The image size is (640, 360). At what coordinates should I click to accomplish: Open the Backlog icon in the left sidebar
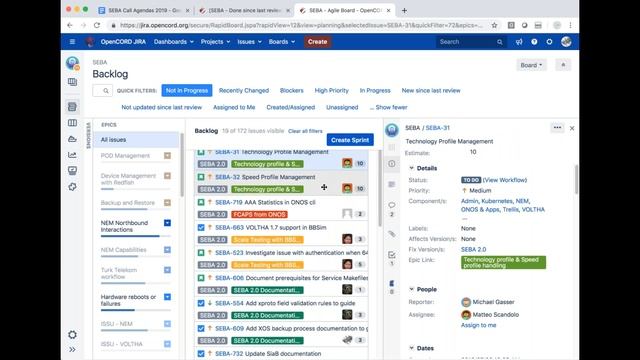pyautogui.click(x=72, y=107)
